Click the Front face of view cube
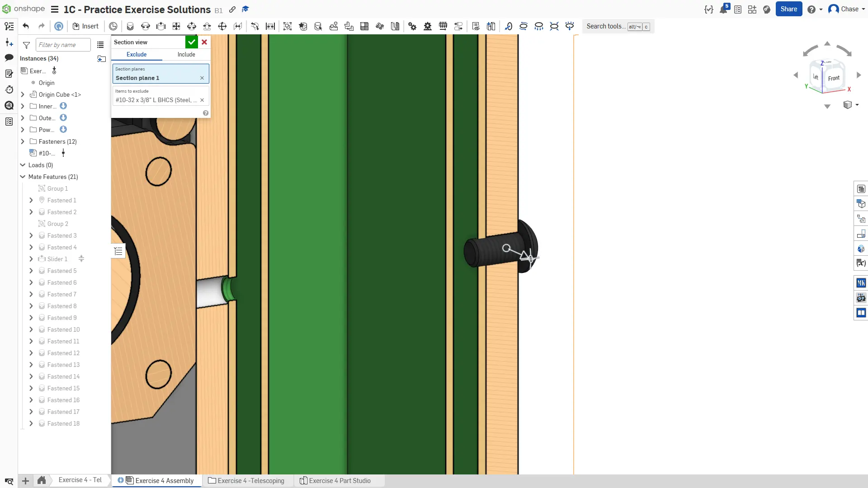 click(x=833, y=78)
